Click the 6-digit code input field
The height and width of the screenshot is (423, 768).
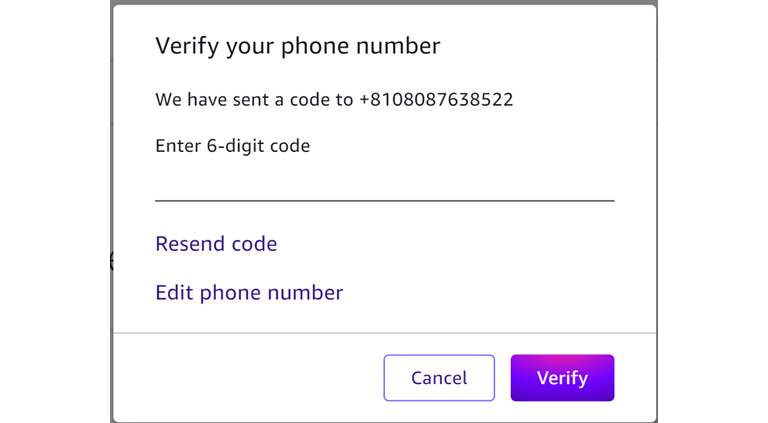pyautogui.click(x=384, y=183)
